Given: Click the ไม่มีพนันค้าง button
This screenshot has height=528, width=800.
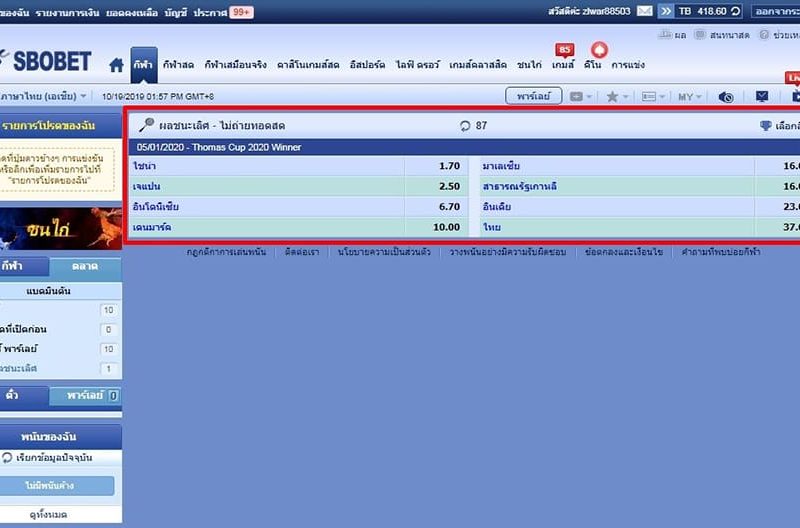Looking at the screenshot, I should pyautogui.click(x=56, y=486).
